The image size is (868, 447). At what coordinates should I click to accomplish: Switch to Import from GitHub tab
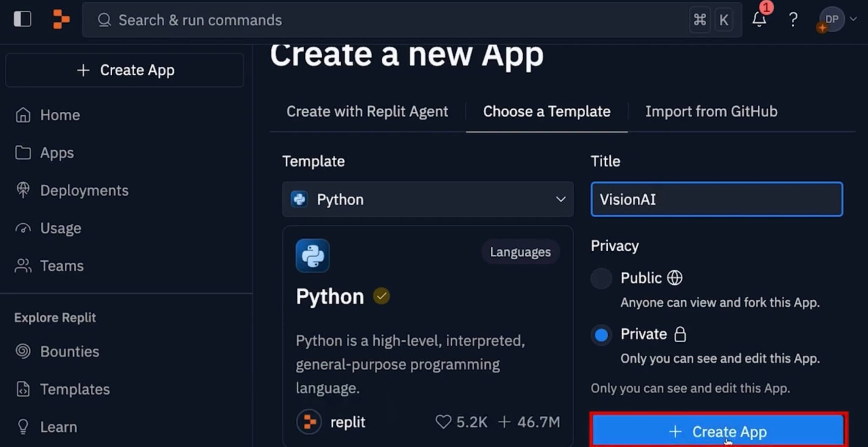pyautogui.click(x=711, y=111)
